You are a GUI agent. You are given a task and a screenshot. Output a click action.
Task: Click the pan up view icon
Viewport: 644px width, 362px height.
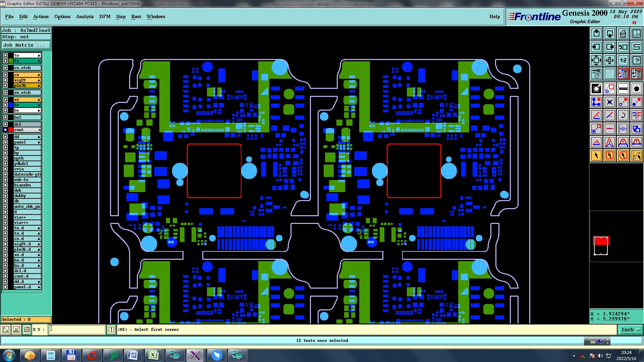tap(596, 34)
